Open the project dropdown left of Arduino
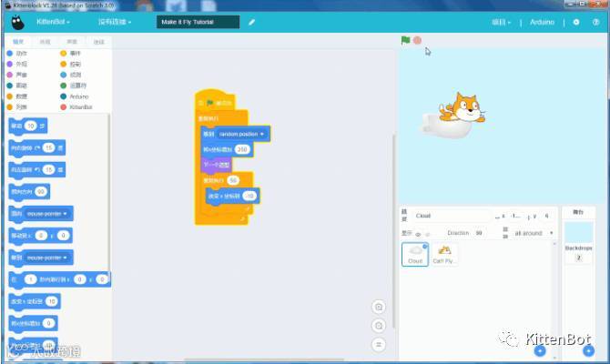Viewport: 610px width, 364px height. click(x=501, y=22)
